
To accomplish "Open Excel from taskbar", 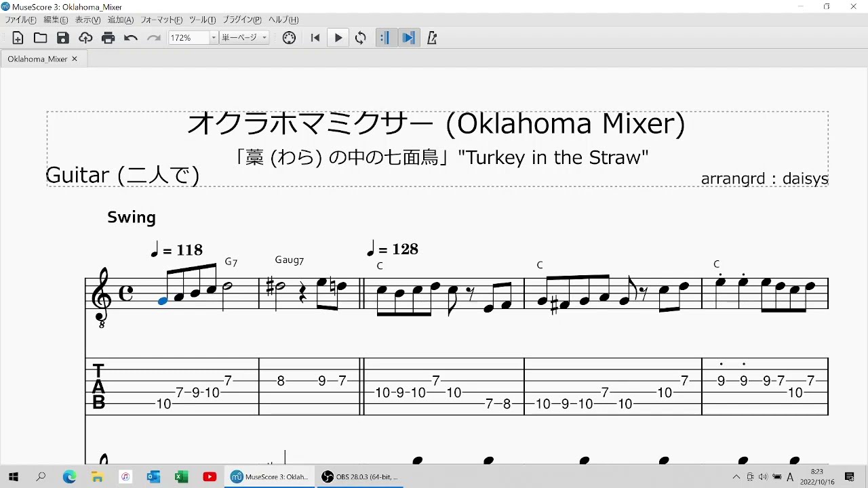I will tap(181, 476).
